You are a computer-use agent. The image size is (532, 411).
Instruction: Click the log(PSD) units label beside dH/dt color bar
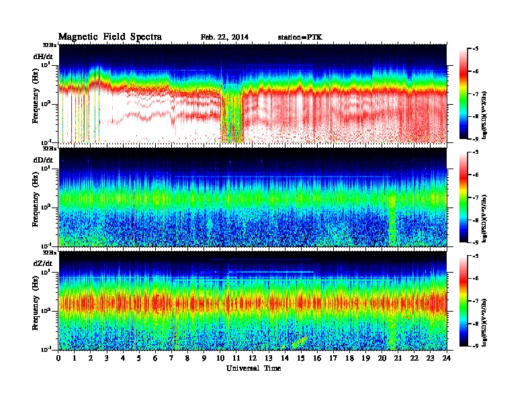[484, 114]
